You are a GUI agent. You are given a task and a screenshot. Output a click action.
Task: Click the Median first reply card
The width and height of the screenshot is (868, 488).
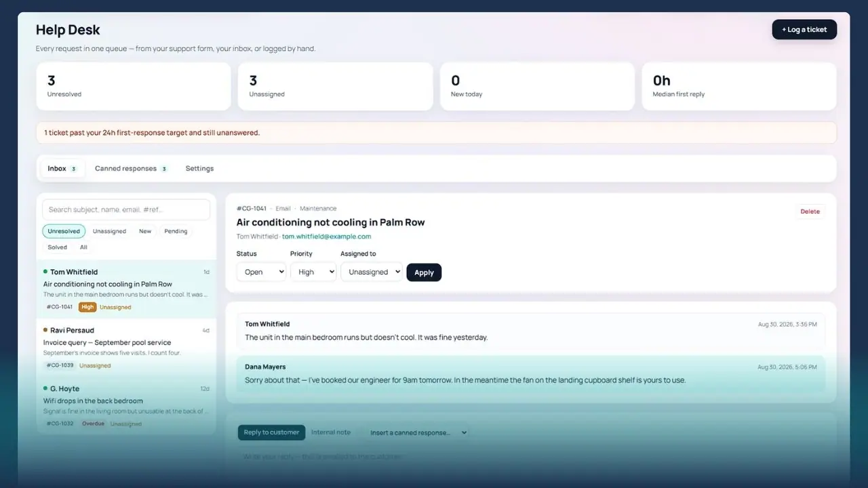(739, 86)
